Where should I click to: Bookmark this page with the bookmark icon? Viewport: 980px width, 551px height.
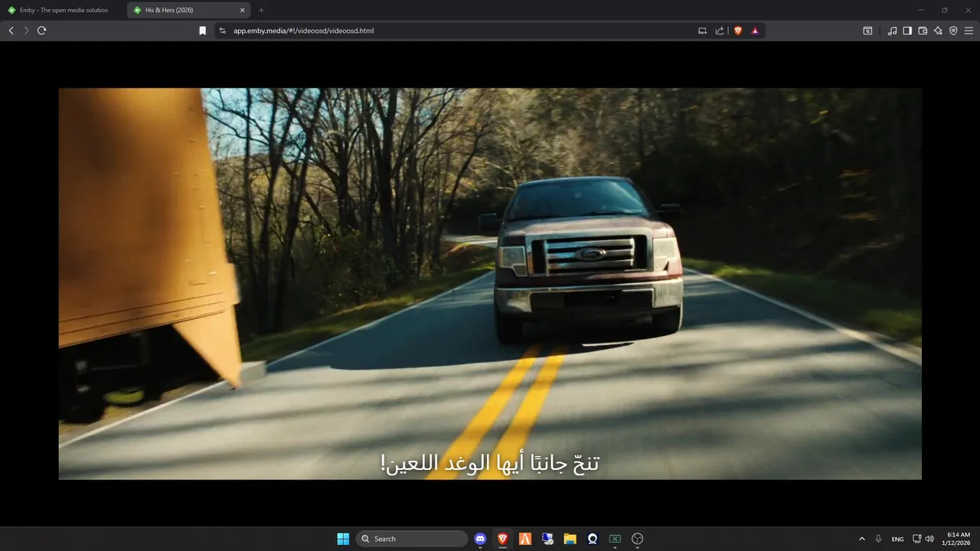(x=202, y=31)
